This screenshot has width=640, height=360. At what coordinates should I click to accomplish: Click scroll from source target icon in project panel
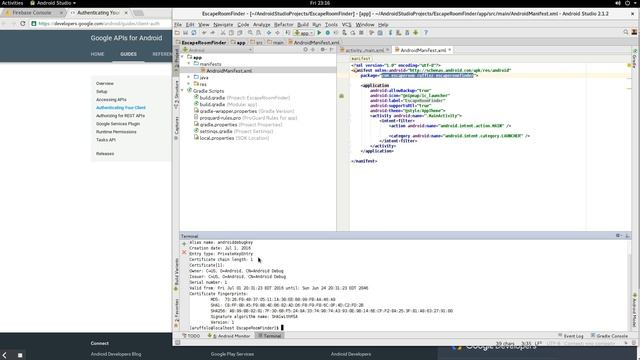(305, 50)
